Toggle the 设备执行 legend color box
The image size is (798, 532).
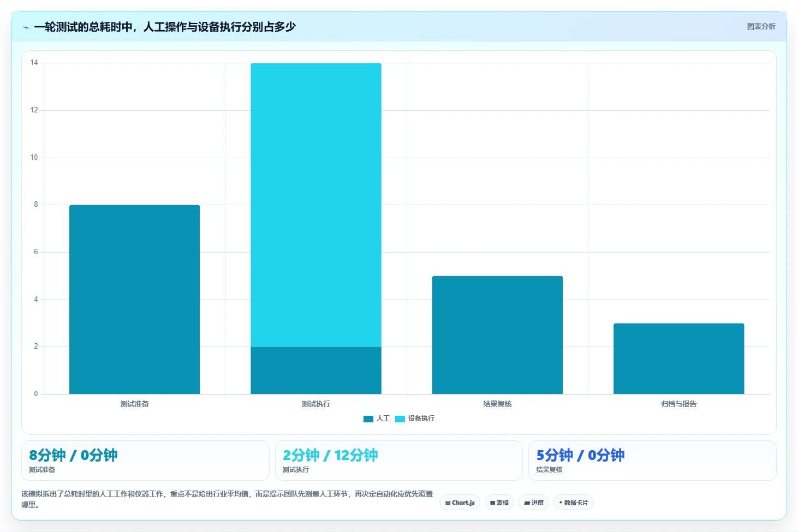pyautogui.click(x=400, y=419)
